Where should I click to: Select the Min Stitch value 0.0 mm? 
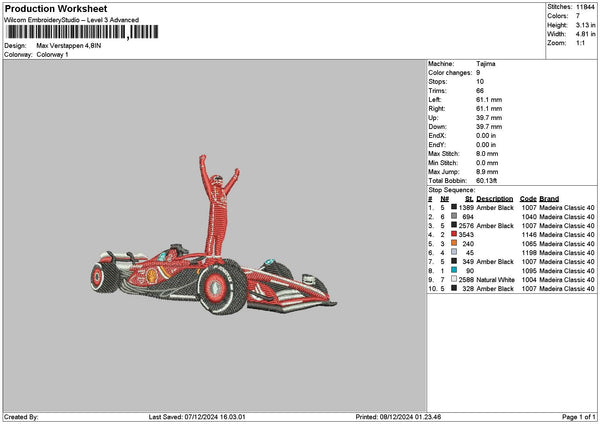487,163
